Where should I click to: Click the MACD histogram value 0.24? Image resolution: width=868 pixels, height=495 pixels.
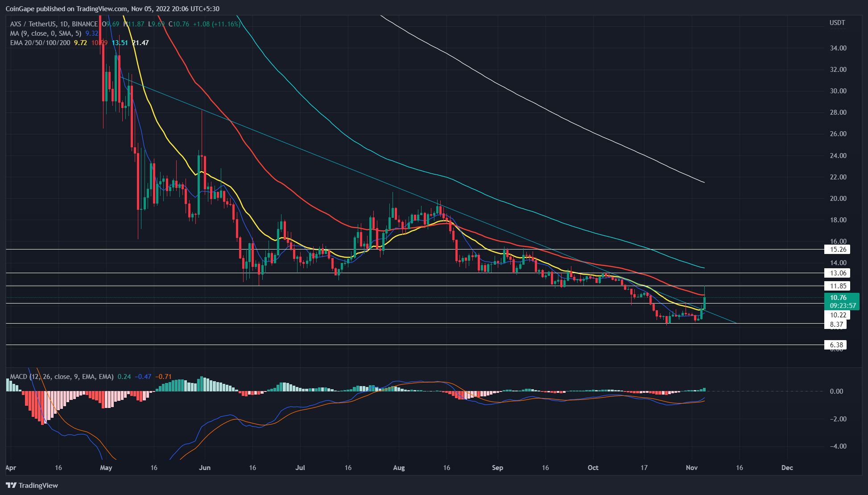click(x=124, y=377)
